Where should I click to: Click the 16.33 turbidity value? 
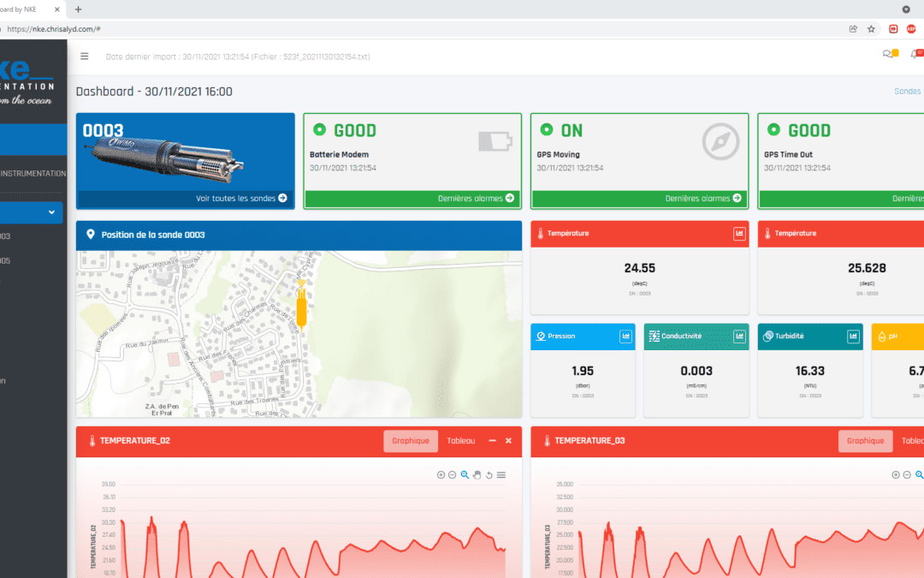coord(810,371)
